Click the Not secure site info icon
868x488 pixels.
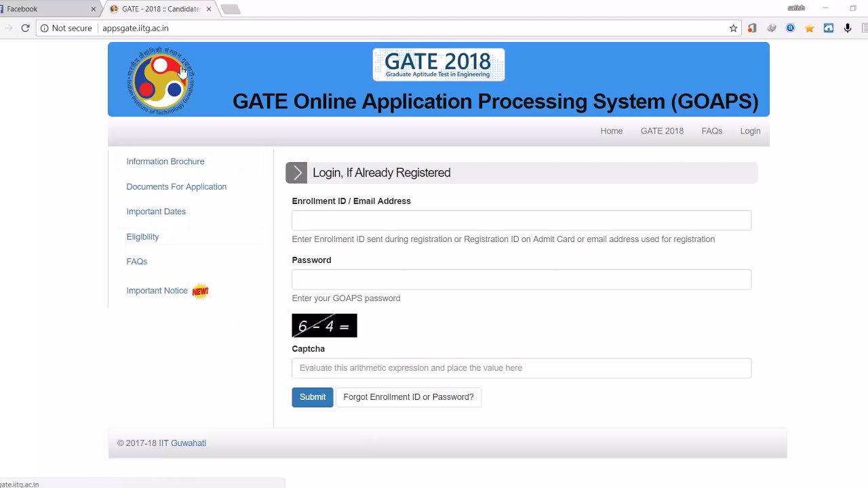44,28
